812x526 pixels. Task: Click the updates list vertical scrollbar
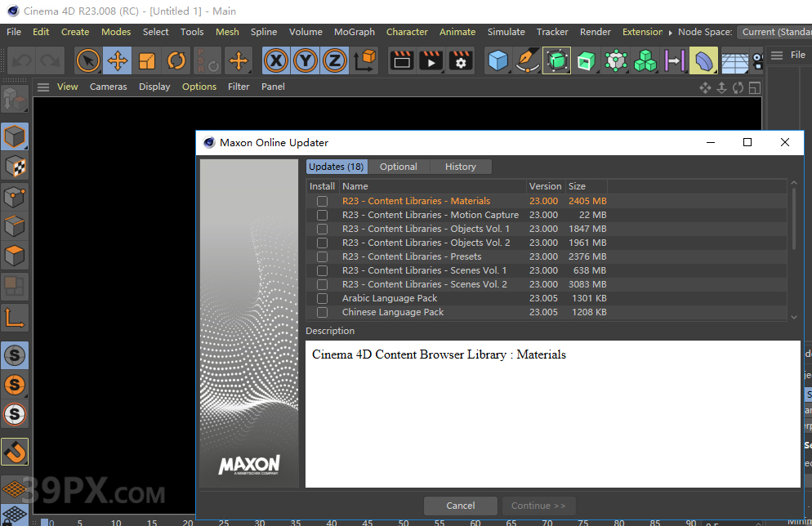click(x=793, y=221)
